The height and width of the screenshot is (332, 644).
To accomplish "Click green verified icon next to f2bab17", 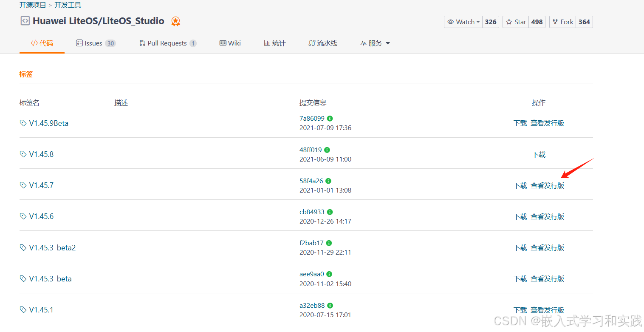I will (x=329, y=243).
